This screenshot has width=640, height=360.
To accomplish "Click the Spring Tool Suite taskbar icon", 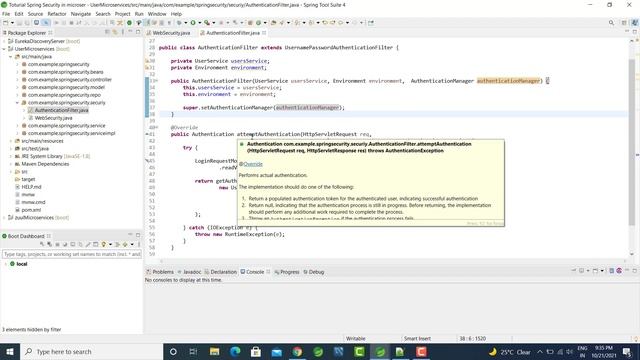I will [380, 351].
